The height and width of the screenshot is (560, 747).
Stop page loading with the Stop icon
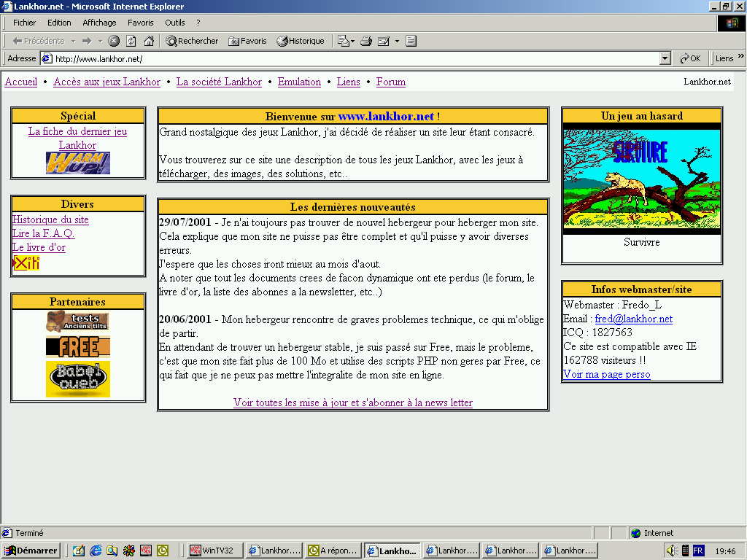[113, 41]
